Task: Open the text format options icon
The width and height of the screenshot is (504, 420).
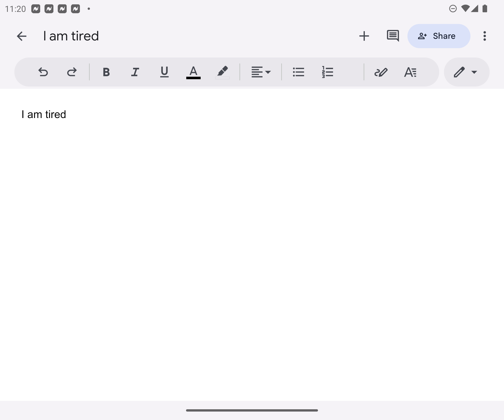Action: (410, 72)
